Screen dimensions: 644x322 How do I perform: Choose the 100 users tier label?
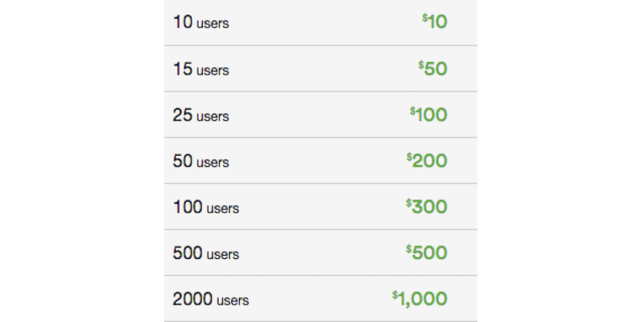tap(206, 207)
